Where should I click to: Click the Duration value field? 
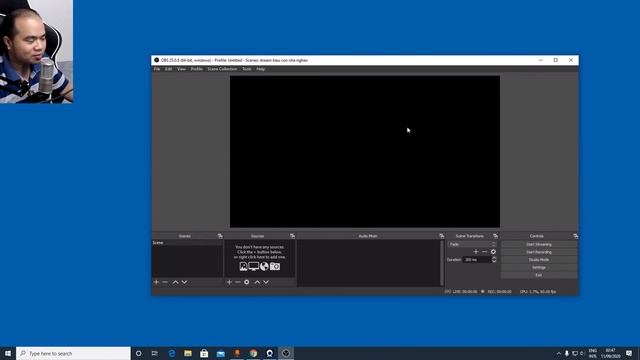(x=477, y=260)
